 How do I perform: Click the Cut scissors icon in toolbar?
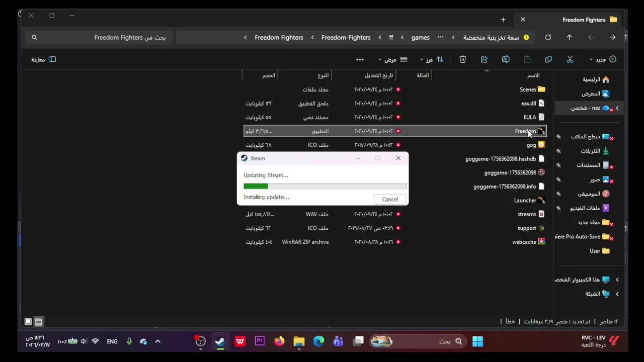click(x=570, y=59)
